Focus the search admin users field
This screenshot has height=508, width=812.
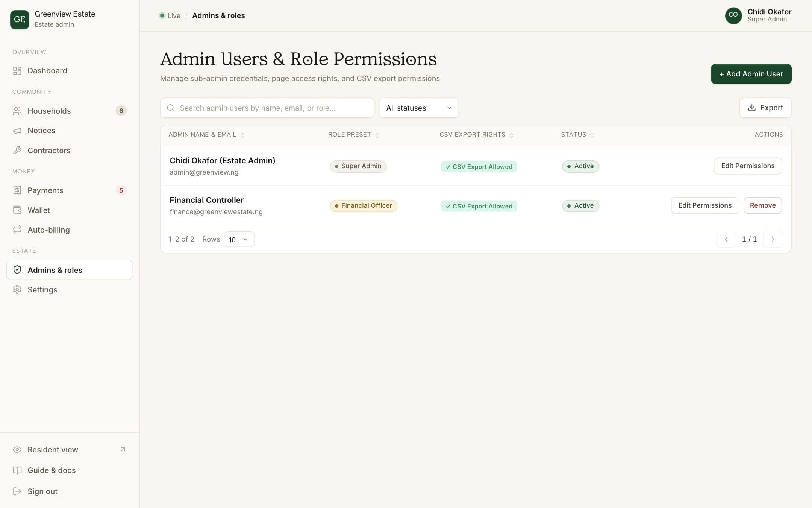[x=267, y=108]
